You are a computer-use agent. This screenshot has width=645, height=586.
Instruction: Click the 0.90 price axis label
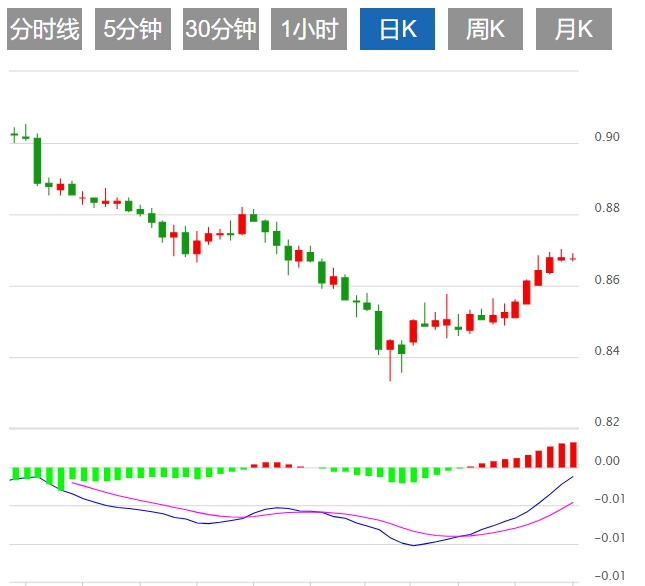pos(607,137)
